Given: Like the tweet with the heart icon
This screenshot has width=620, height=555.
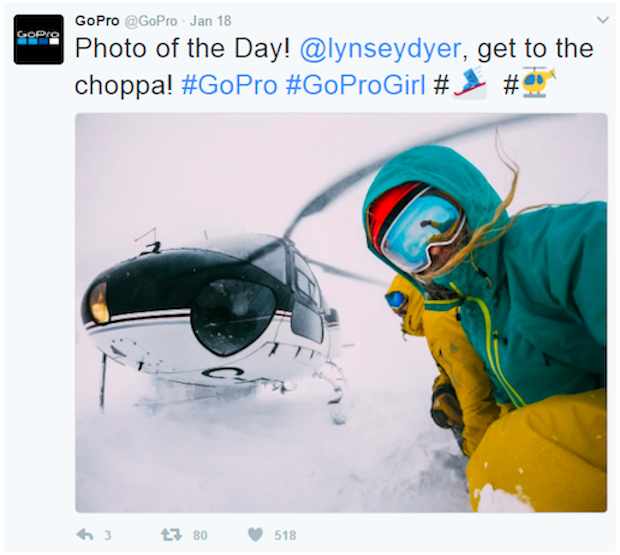Looking at the screenshot, I should click(x=255, y=535).
